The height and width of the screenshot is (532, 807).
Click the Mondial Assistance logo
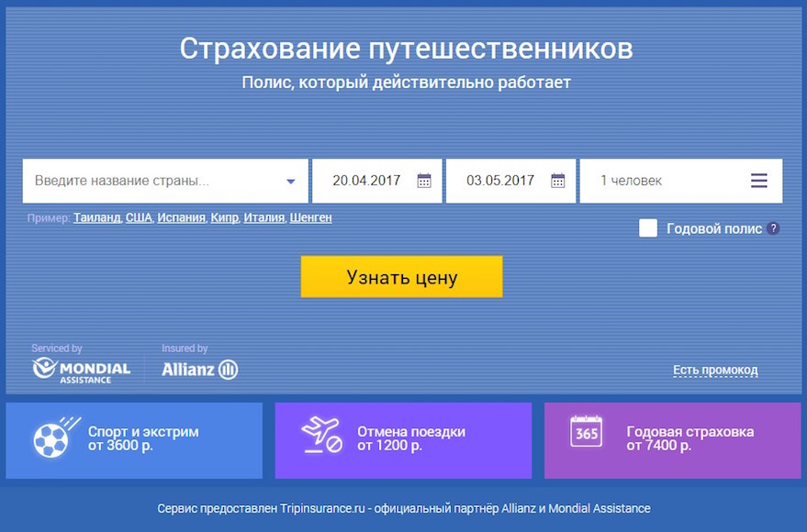pos(82,370)
